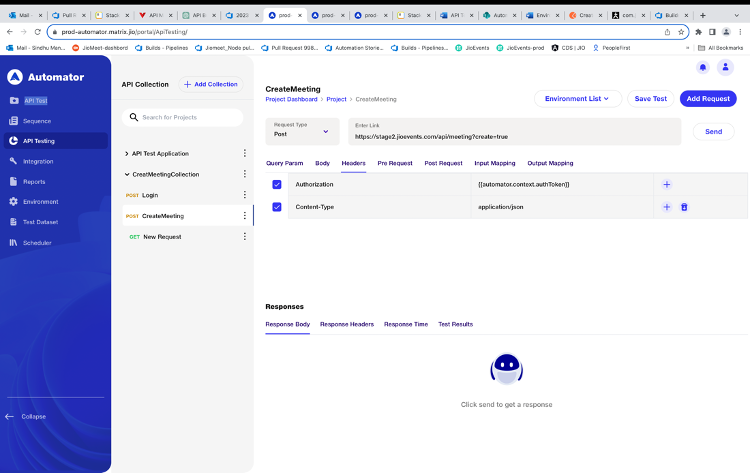The width and height of the screenshot is (750, 474).
Task: Click the Authorization value field
Action: (x=562, y=184)
